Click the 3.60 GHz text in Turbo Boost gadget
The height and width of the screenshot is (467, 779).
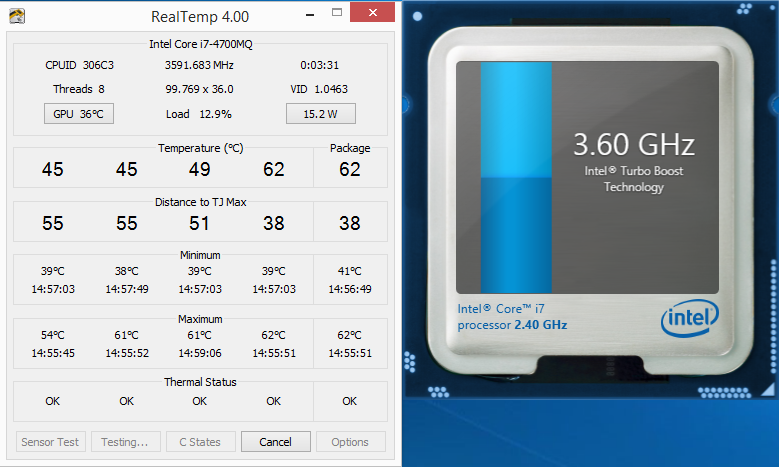(x=634, y=145)
